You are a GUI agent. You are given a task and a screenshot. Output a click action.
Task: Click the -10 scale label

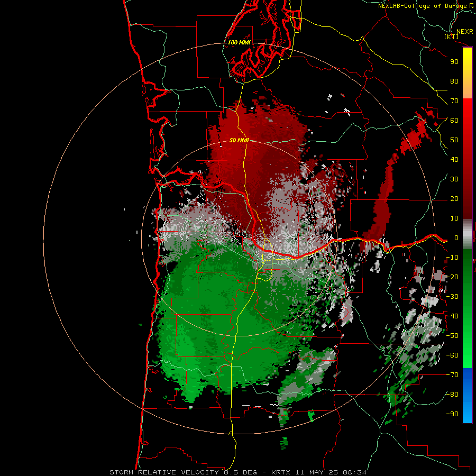(452, 258)
